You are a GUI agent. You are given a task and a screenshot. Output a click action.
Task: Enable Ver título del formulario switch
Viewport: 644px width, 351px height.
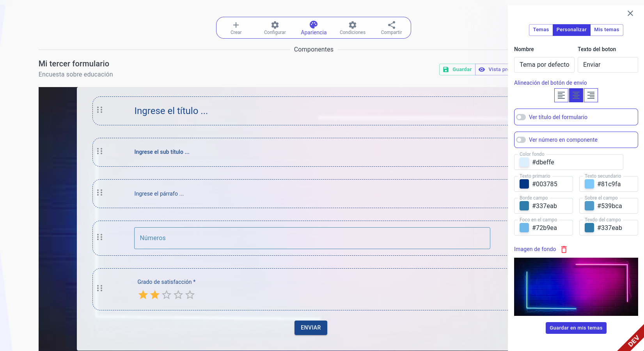pyautogui.click(x=521, y=117)
